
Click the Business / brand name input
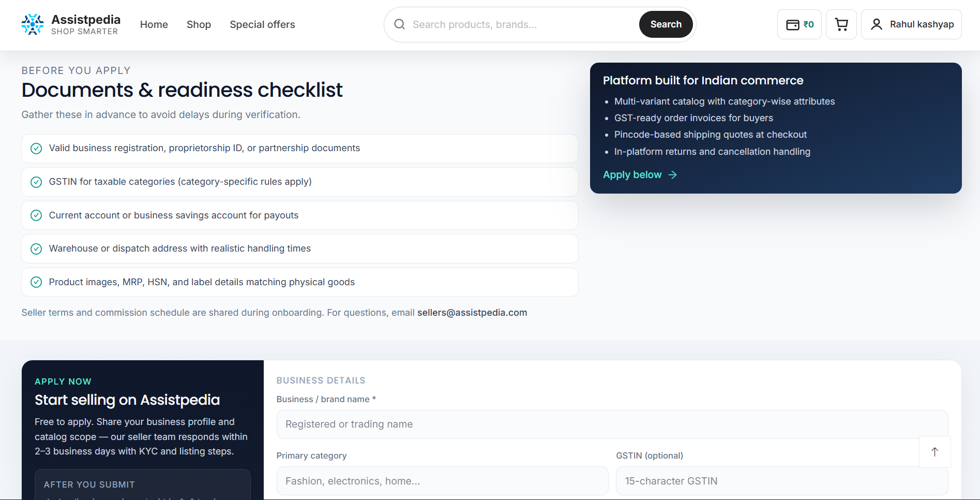tap(612, 424)
